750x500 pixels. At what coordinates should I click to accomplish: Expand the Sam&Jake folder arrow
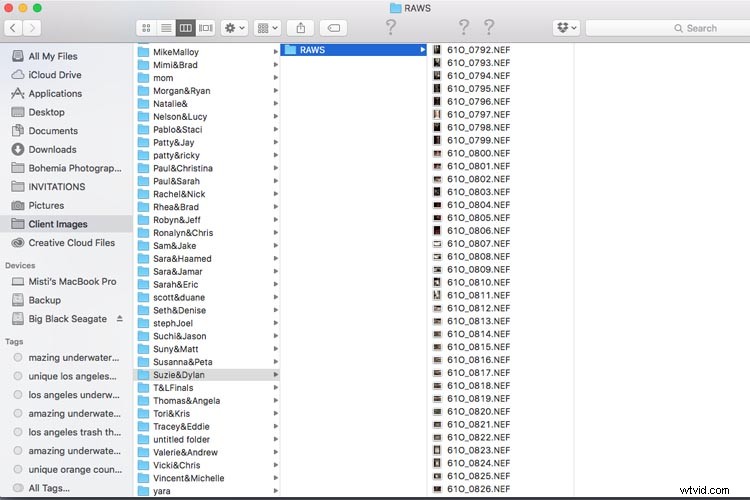pos(275,246)
